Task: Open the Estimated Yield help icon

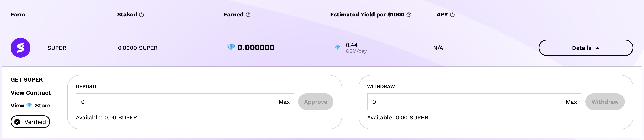Action: [409, 15]
